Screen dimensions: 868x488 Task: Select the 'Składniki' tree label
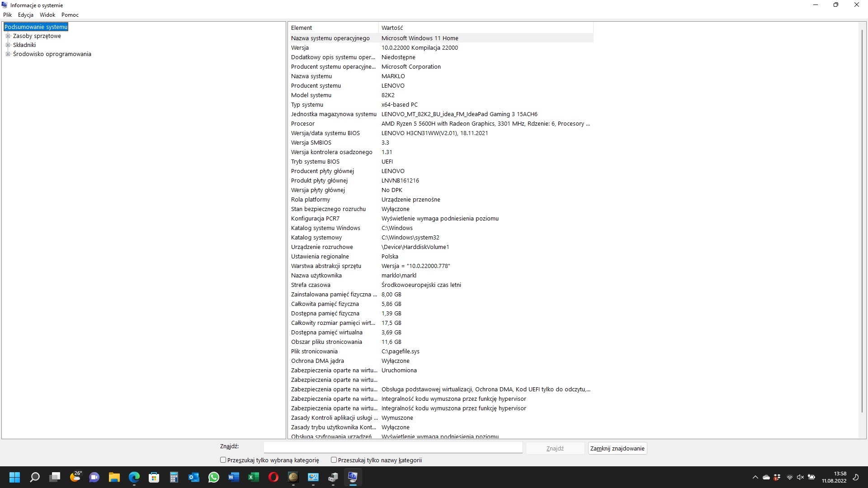(x=24, y=45)
